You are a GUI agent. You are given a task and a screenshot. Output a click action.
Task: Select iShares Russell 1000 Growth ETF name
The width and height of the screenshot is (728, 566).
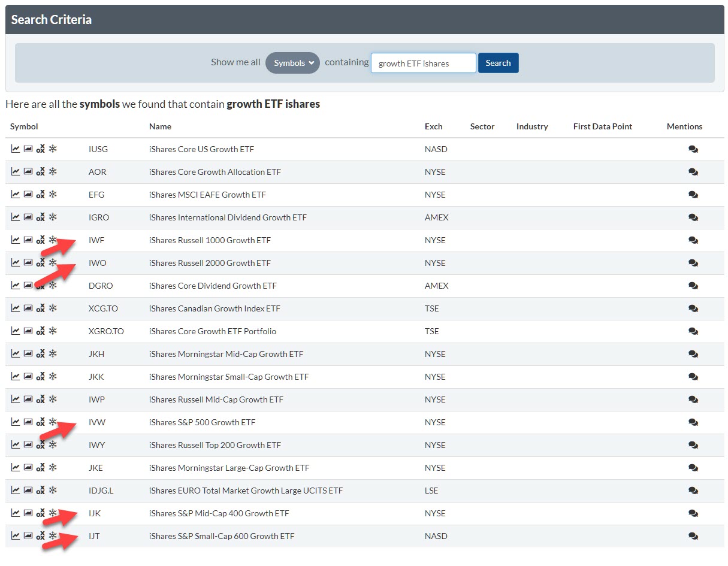point(210,240)
